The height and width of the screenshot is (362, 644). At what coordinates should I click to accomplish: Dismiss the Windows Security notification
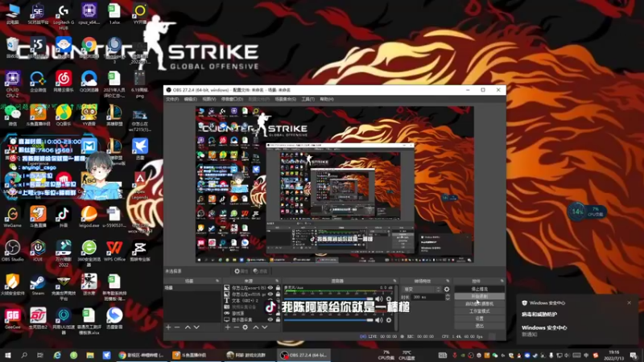tap(629, 303)
